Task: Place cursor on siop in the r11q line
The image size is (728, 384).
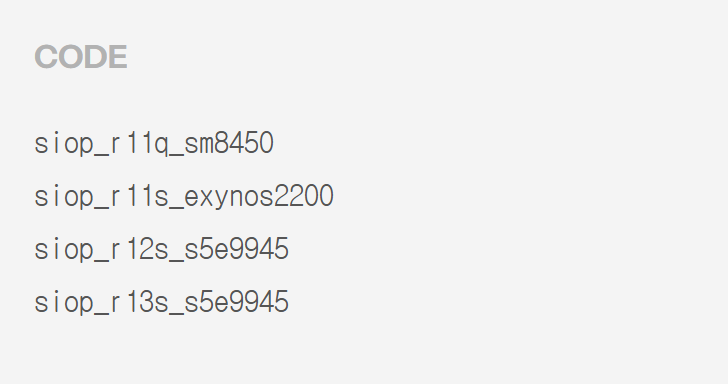Action: [64, 143]
